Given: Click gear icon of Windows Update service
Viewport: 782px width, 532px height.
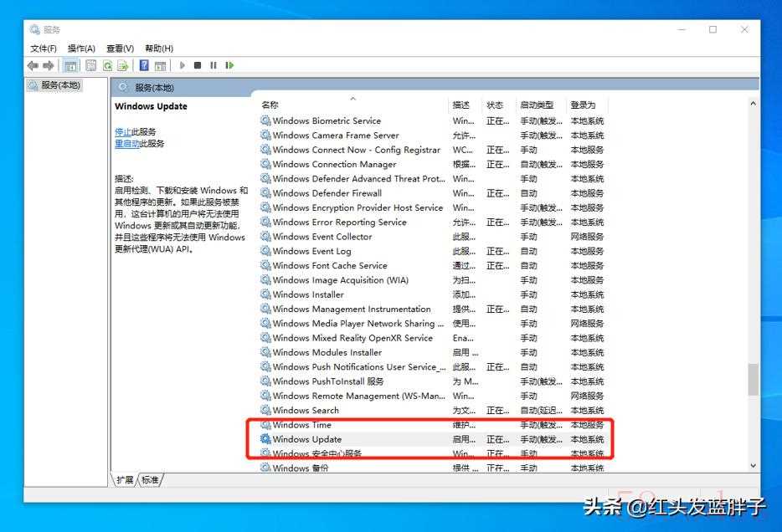Looking at the screenshot, I should click(265, 439).
